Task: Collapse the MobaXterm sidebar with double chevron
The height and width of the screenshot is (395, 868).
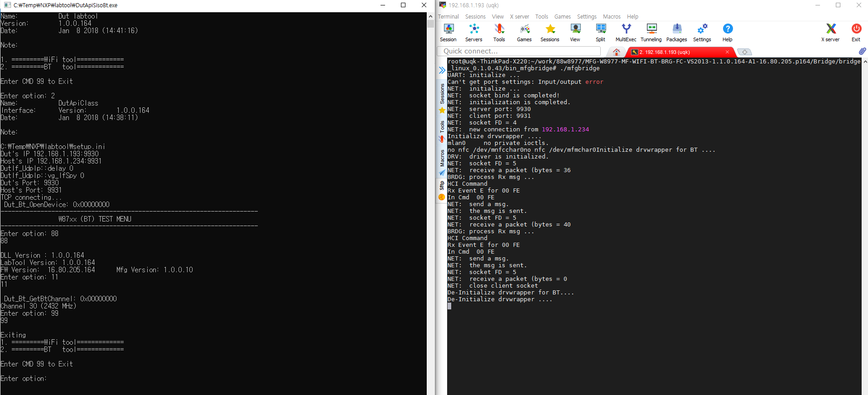Action: click(442, 70)
